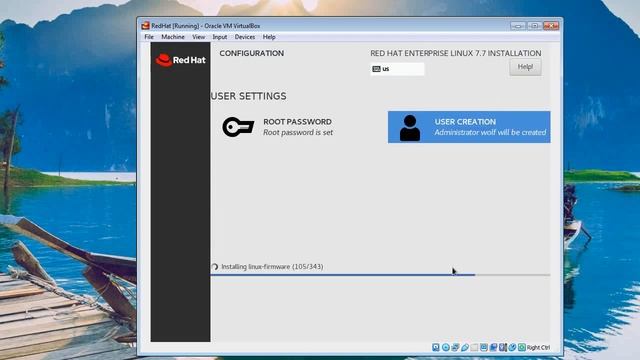This screenshot has height=360, width=640.
Task: Open the Root Password key icon
Action: tap(238, 127)
